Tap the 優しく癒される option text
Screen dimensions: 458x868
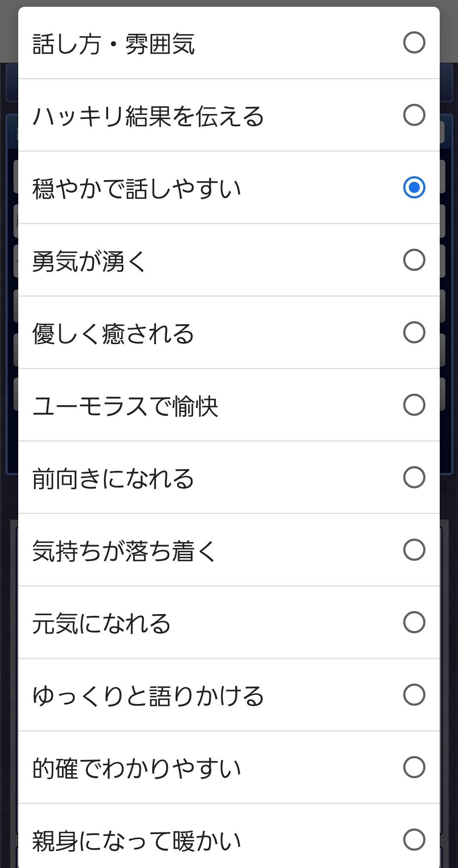[113, 334]
